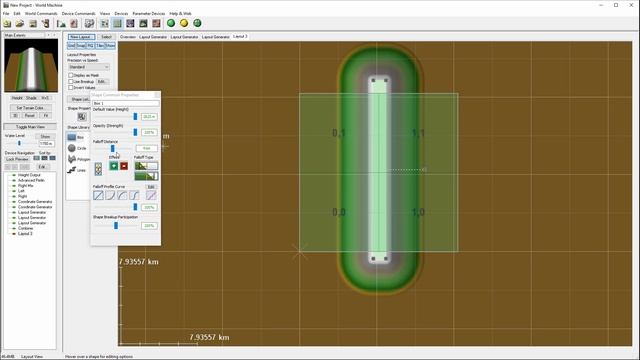Screen dimensions: 640x360
Task: Select the S-curve Falloff Profile Curve icon
Action: [134, 196]
